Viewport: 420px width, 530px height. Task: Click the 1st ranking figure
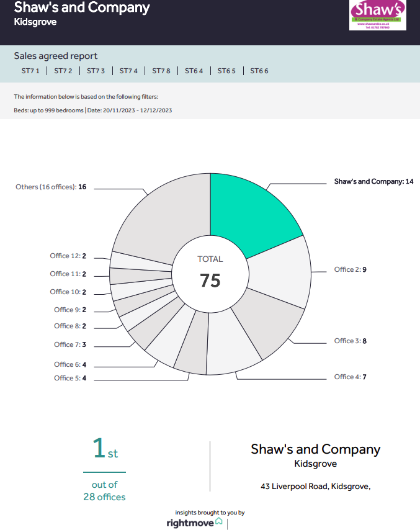point(105,448)
